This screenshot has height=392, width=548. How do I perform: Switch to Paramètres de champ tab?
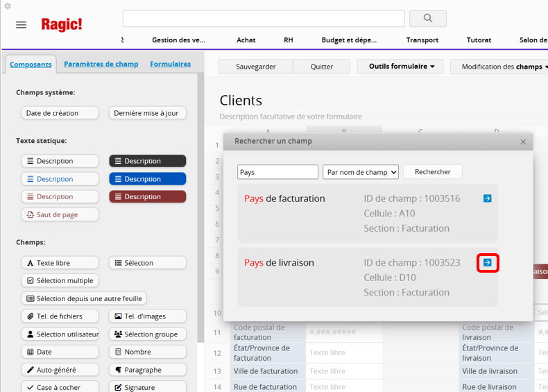coord(101,64)
